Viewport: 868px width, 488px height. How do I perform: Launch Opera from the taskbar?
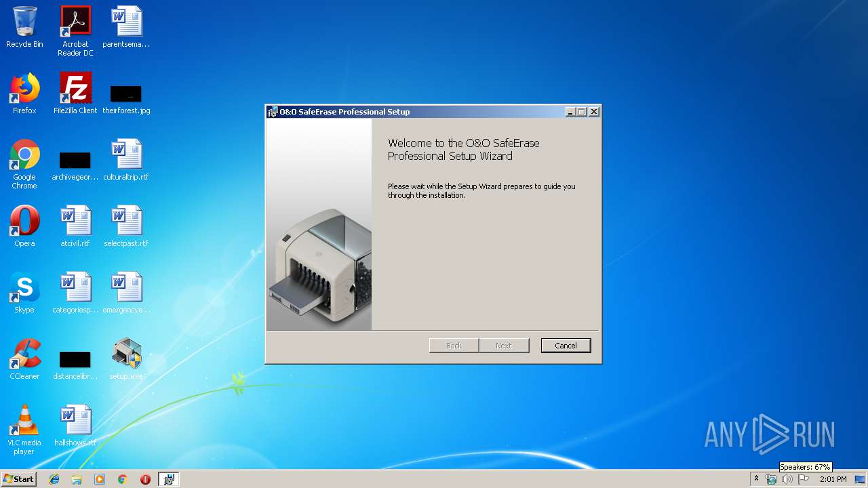coord(145,479)
